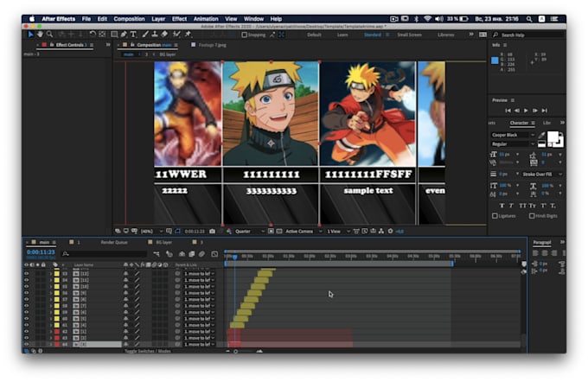Select the Clone Stamp tool
The height and width of the screenshot is (382, 588).
click(x=155, y=35)
